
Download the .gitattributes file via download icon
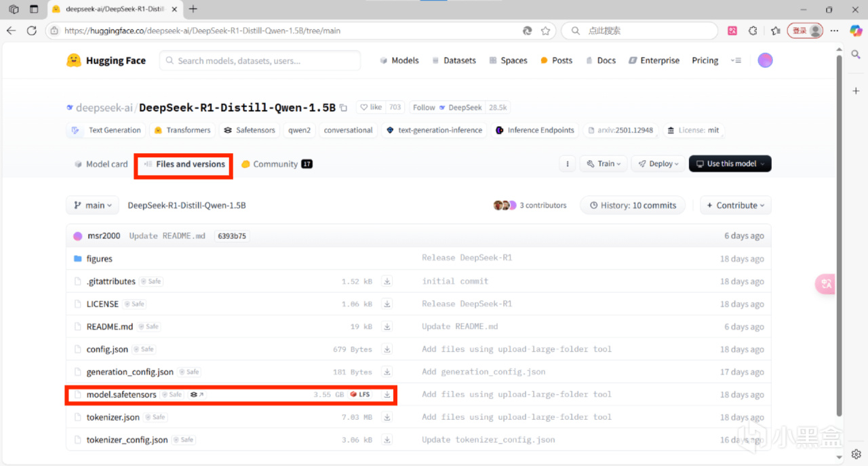click(387, 281)
